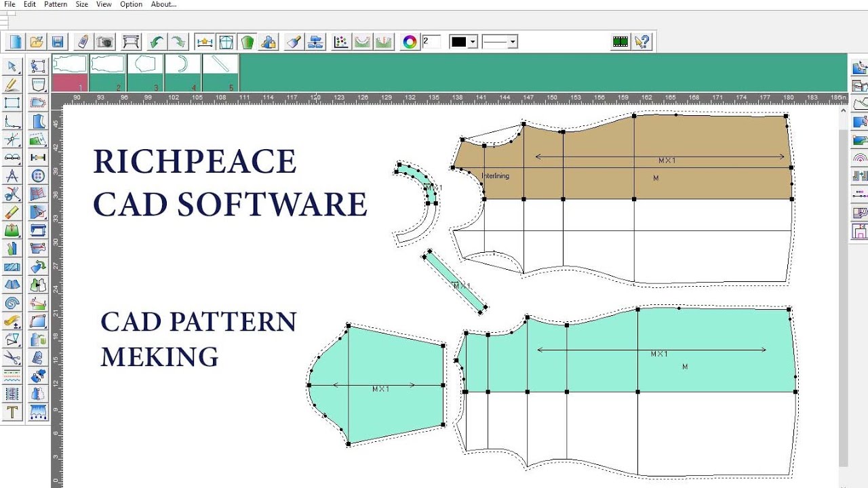This screenshot has width=868, height=488.
Task: Click the digitizer mouse icon
Action: pos(83,42)
